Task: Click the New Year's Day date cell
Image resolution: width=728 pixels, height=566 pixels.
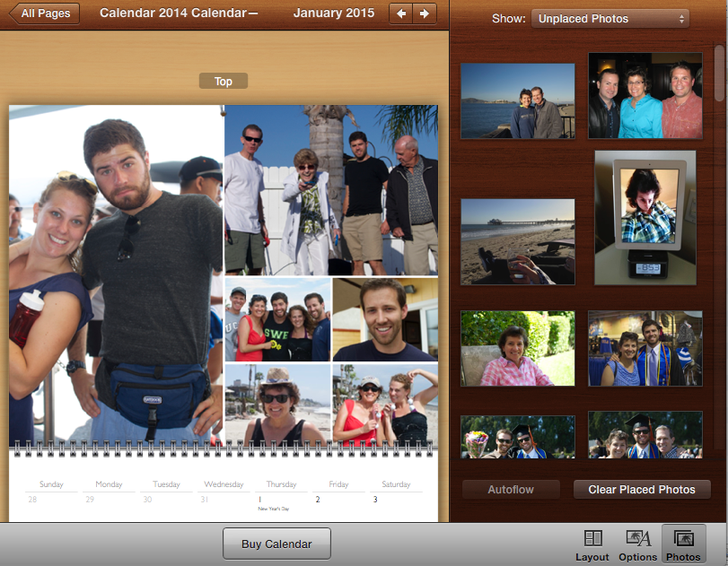Action: click(x=281, y=503)
